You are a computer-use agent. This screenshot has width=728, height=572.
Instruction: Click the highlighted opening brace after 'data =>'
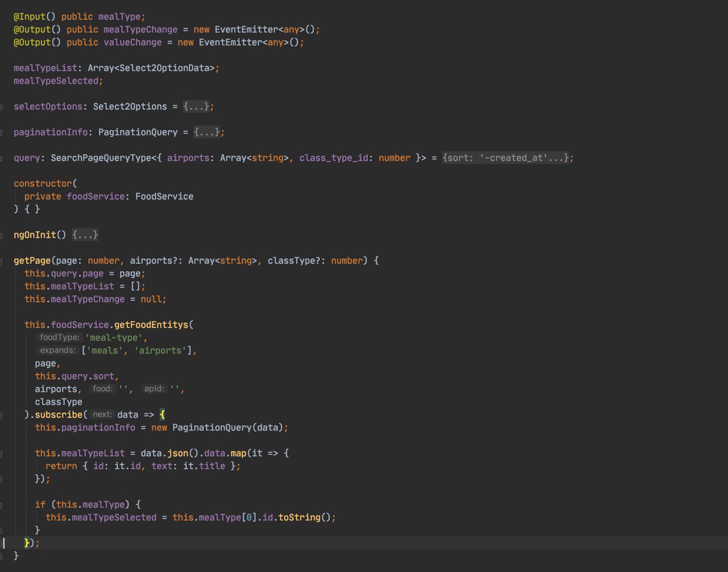[x=162, y=415]
